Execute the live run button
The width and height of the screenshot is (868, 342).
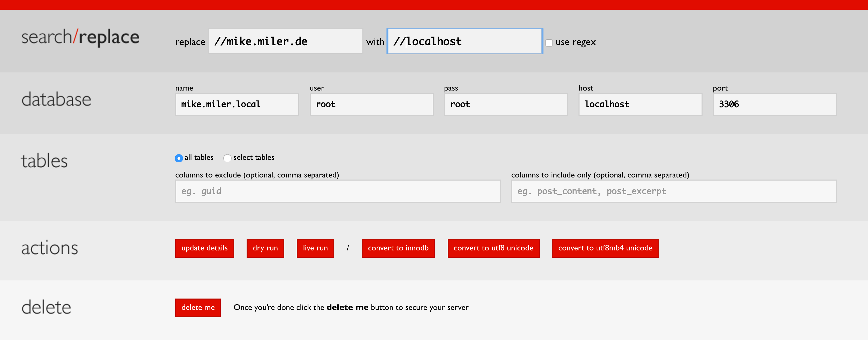[315, 248]
